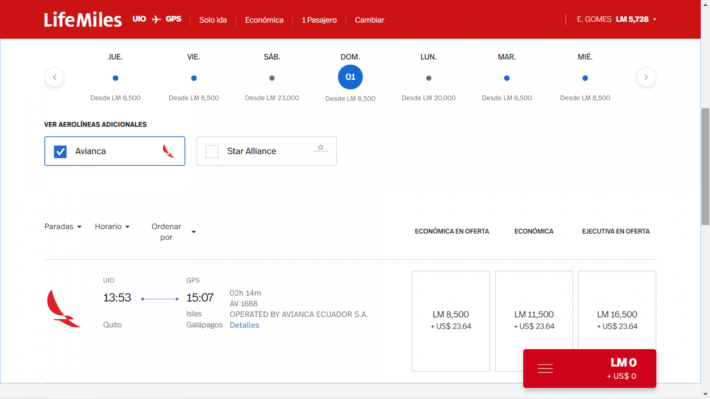
Task: Select LM 11,500 Económica fare
Action: [x=534, y=321]
